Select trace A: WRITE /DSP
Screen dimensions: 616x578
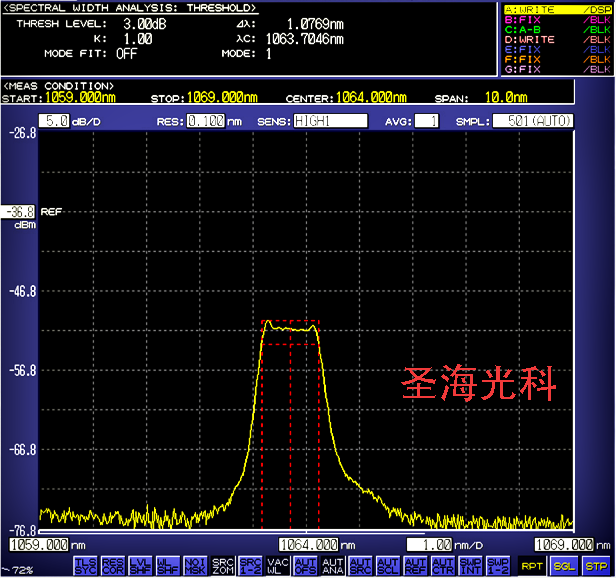(558, 9)
